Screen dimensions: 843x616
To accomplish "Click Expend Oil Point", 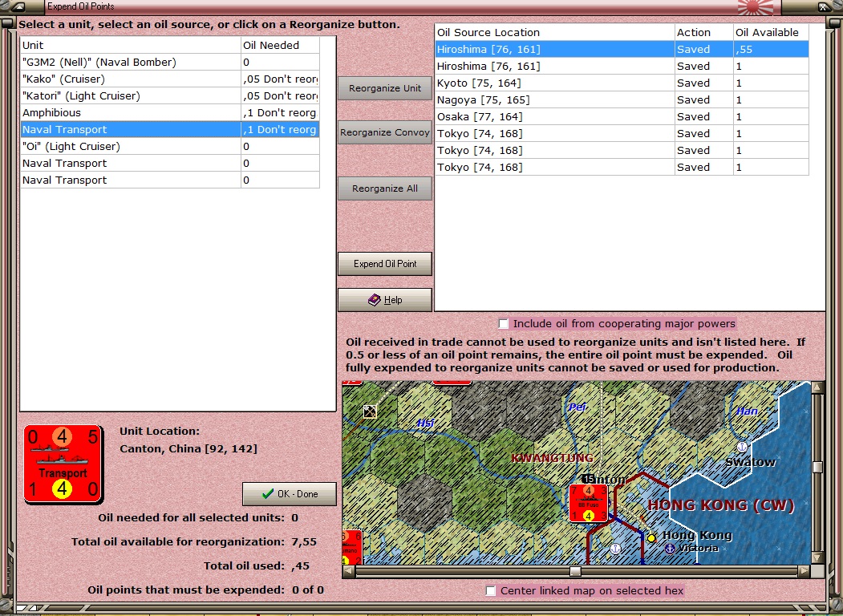I will tap(385, 264).
